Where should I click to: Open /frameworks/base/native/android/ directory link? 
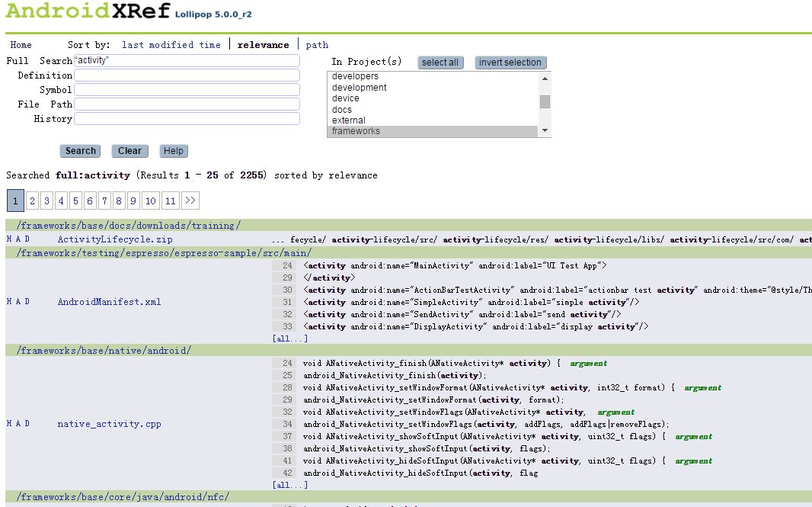pos(104,351)
